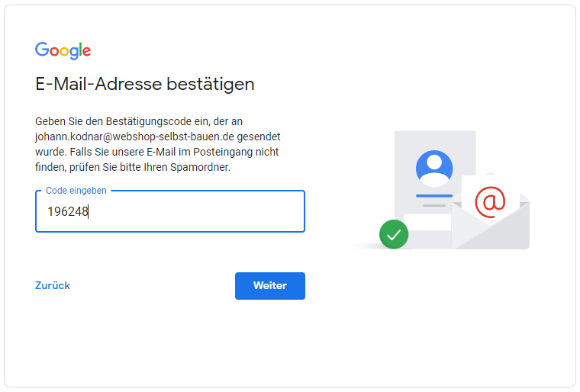The height and width of the screenshot is (392, 580).
Task: Click the blue profile avatar icon
Action: [434, 169]
